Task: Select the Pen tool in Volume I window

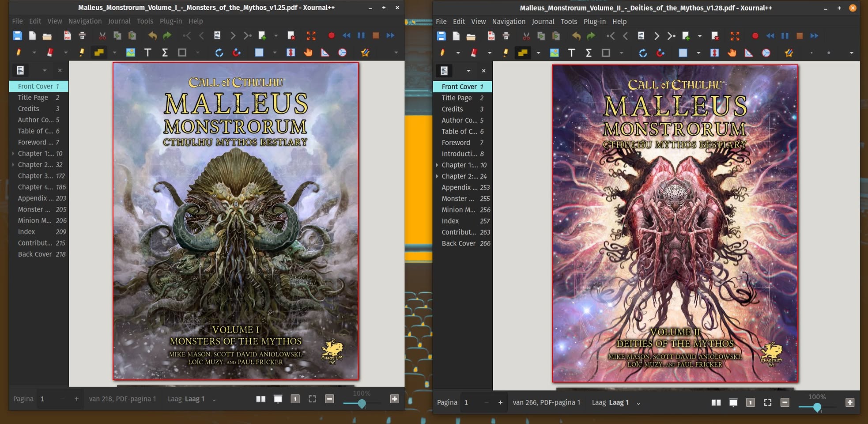Action: tap(19, 53)
